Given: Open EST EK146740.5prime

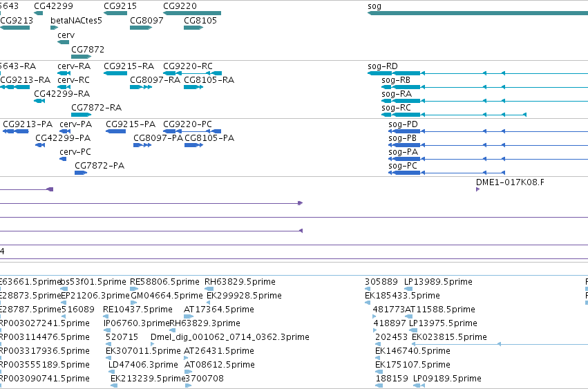Looking at the screenshot, I should tap(412, 351).
